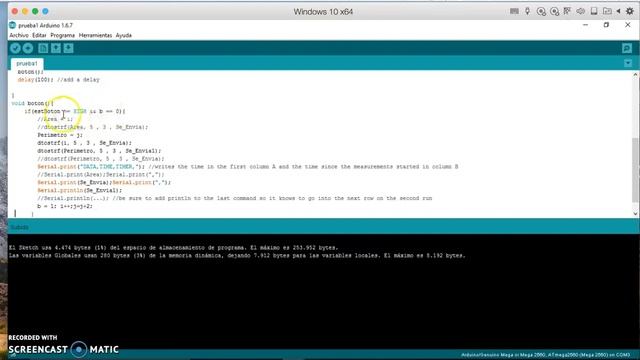Viewport: 640px width, 360px height.
Task: Click the yellow minimize light of VM window
Action: click(x=25, y=11)
